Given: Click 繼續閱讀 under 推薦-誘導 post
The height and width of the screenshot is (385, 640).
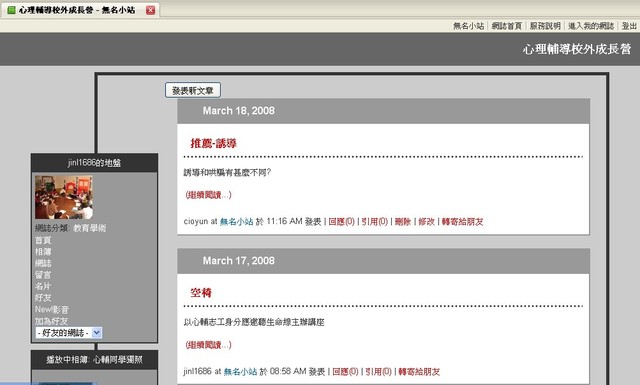Looking at the screenshot, I should pyautogui.click(x=208, y=195).
